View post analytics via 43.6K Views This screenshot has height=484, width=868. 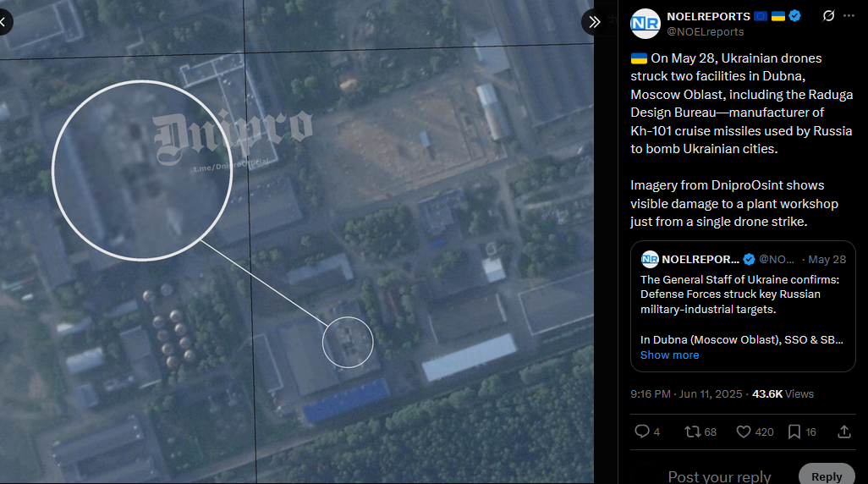(x=783, y=393)
